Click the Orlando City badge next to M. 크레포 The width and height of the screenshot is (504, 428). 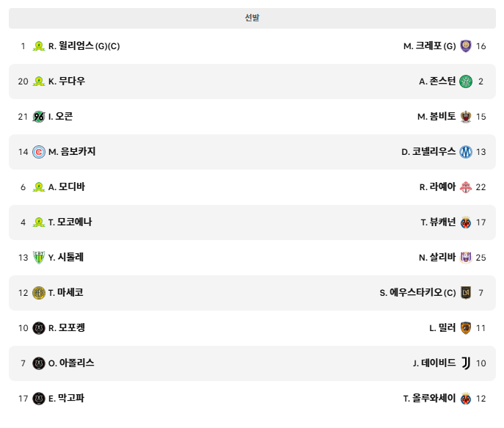pyautogui.click(x=466, y=46)
